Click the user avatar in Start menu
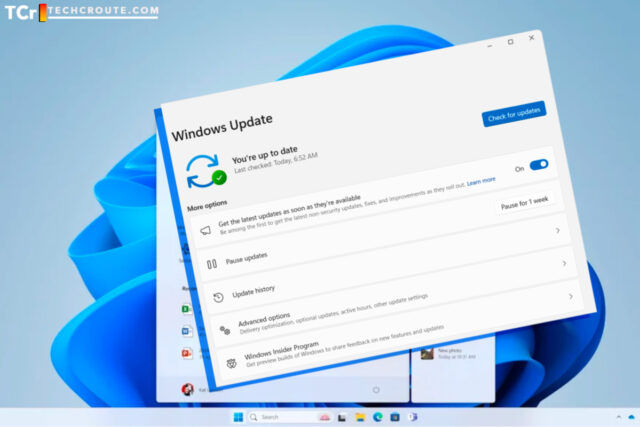Viewport: 640px width, 427px height. [x=188, y=389]
